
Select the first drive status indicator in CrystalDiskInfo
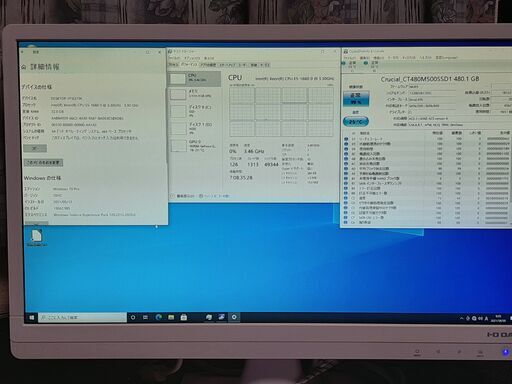[349, 66]
